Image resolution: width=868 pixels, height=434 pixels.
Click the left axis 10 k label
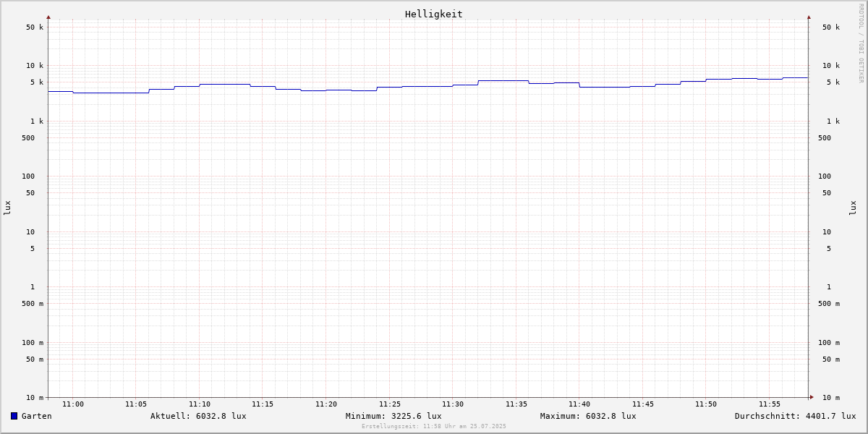pos(35,66)
